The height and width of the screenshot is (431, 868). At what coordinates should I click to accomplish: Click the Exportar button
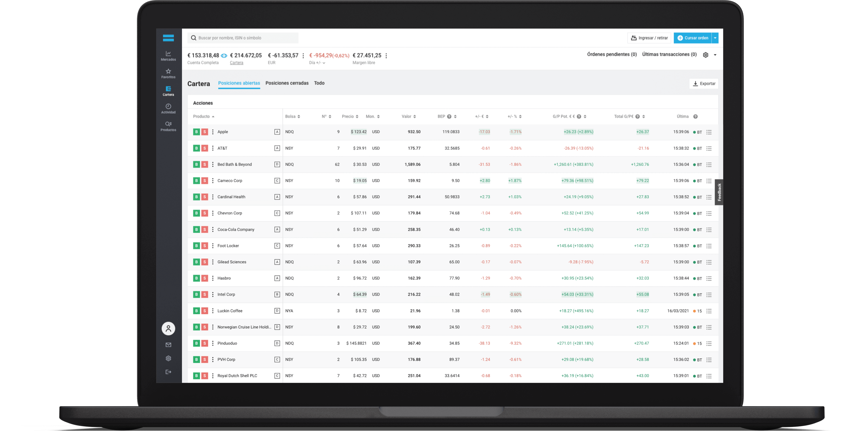click(704, 84)
